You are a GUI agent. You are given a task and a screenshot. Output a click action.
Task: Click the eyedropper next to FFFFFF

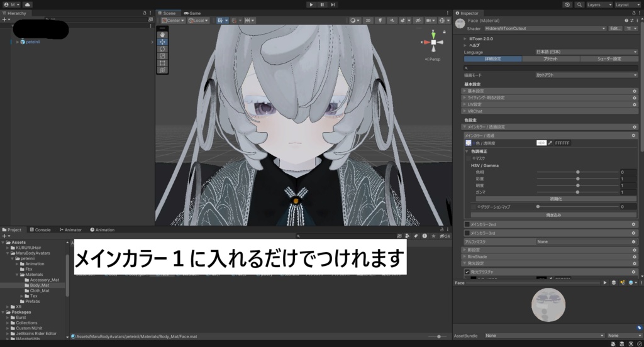coord(550,143)
